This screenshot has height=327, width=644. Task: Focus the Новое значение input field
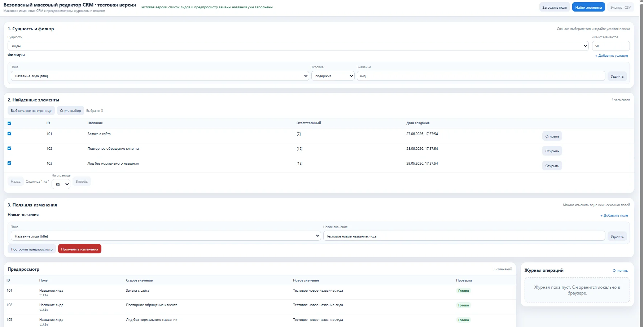tap(464, 236)
